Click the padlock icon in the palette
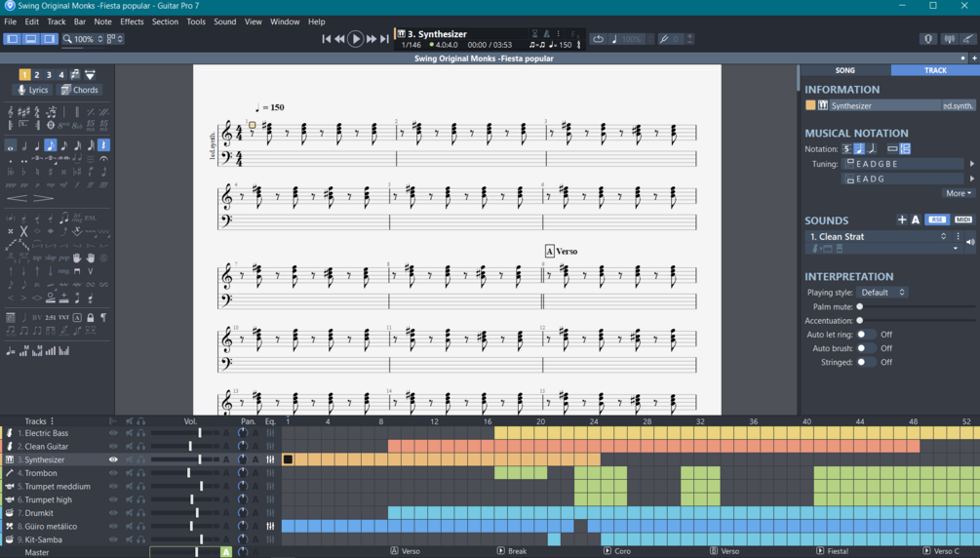This screenshot has width=980, height=558. coord(91,318)
